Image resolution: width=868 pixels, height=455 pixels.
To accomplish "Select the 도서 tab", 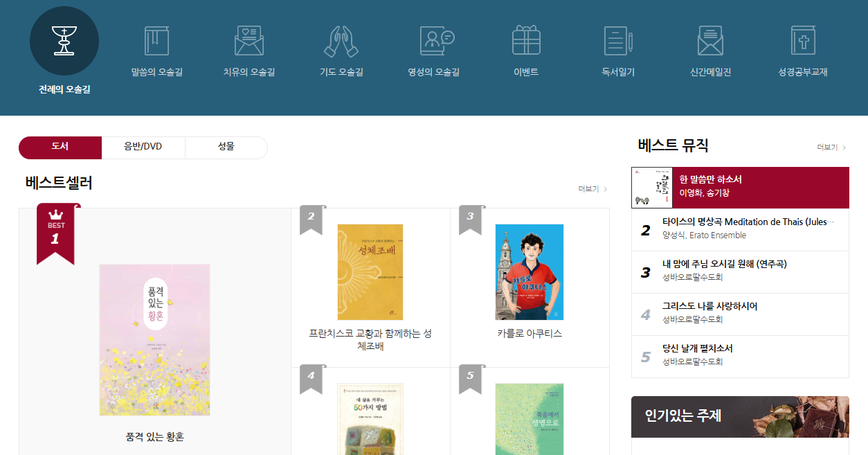I will click(x=60, y=148).
